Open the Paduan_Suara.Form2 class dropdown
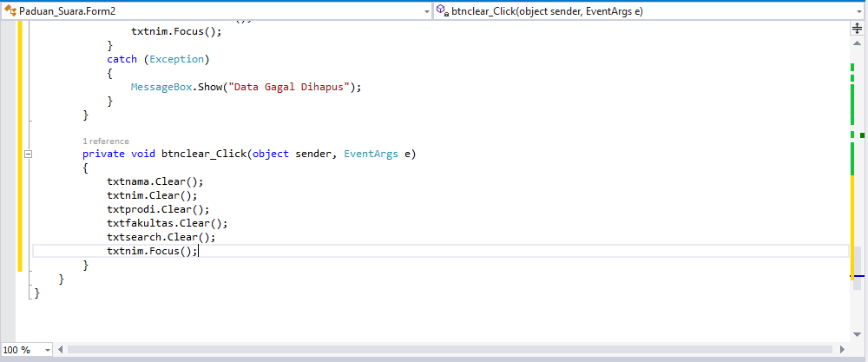868x362 pixels. tap(426, 11)
